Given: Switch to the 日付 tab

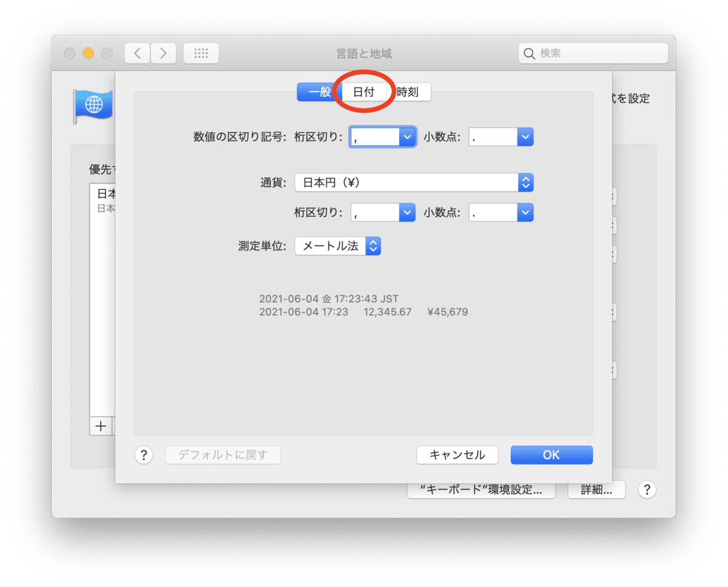Looking at the screenshot, I should 365,92.
